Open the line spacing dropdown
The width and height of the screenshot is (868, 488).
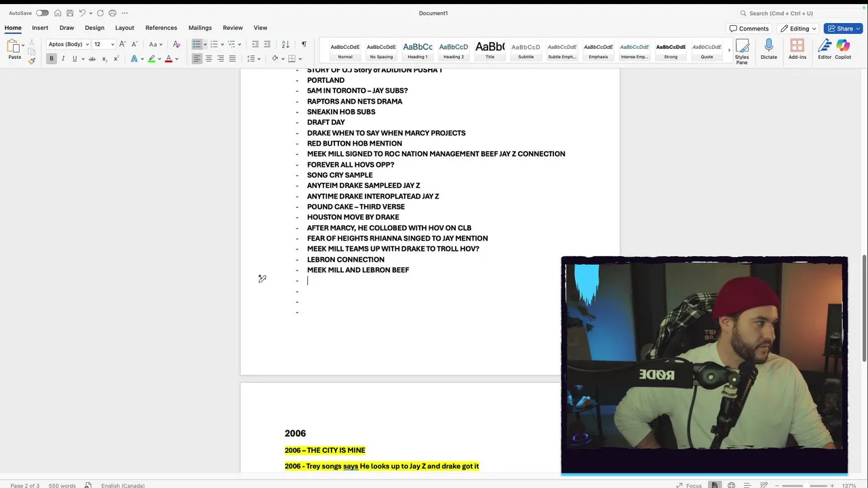tap(253, 59)
